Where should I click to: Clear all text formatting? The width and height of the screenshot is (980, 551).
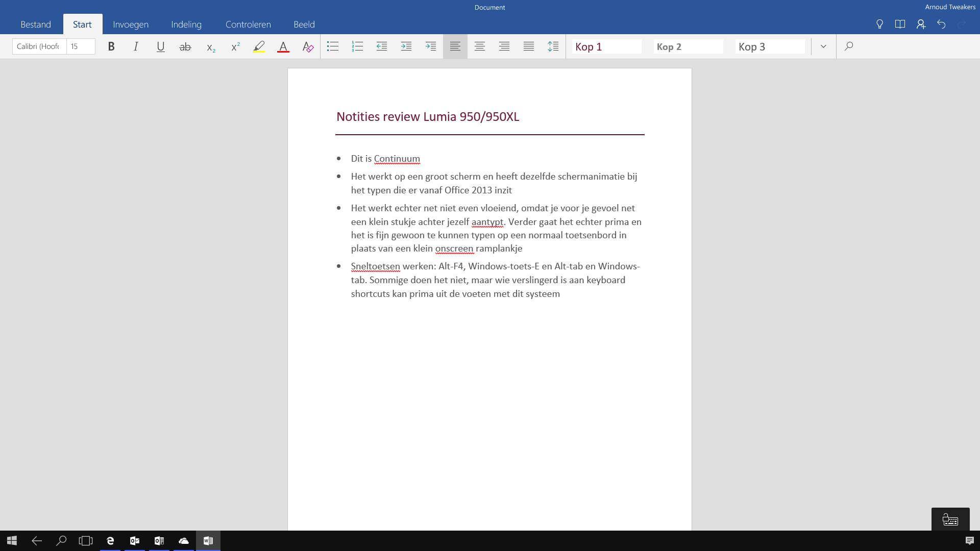(308, 46)
